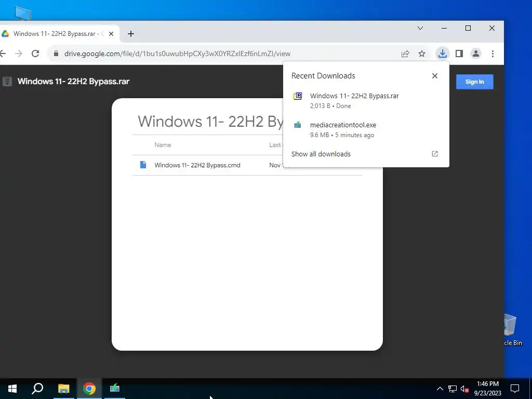Click the Windows 11- 22H2 Bypass.rar header title
The image size is (532, 399).
[x=73, y=82]
